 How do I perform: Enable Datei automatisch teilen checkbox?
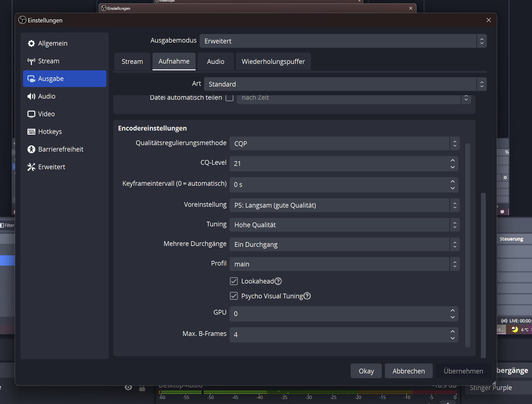230,98
